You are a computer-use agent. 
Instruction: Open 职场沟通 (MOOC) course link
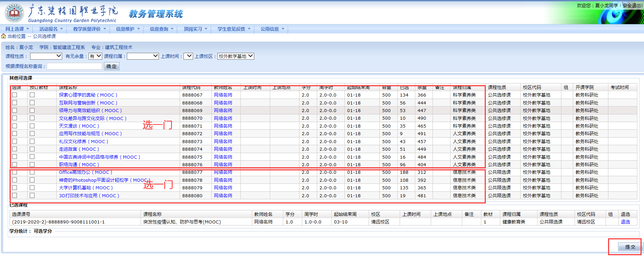(x=79, y=165)
